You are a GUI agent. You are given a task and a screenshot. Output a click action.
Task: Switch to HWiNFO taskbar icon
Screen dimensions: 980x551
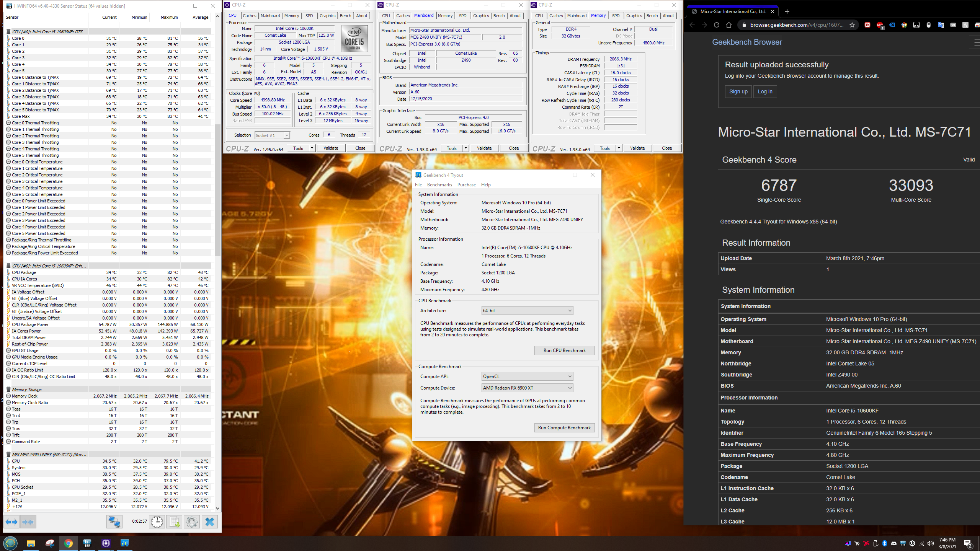tap(87, 543)
